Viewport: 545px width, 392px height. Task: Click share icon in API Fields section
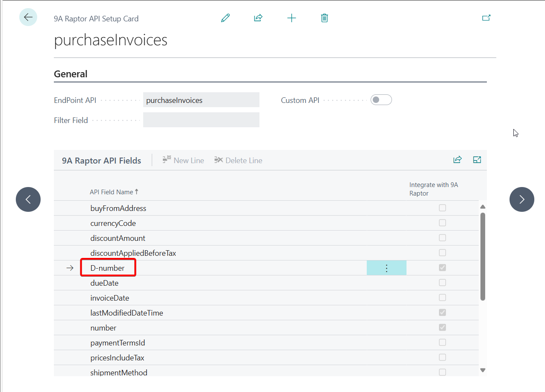[457, 160]
